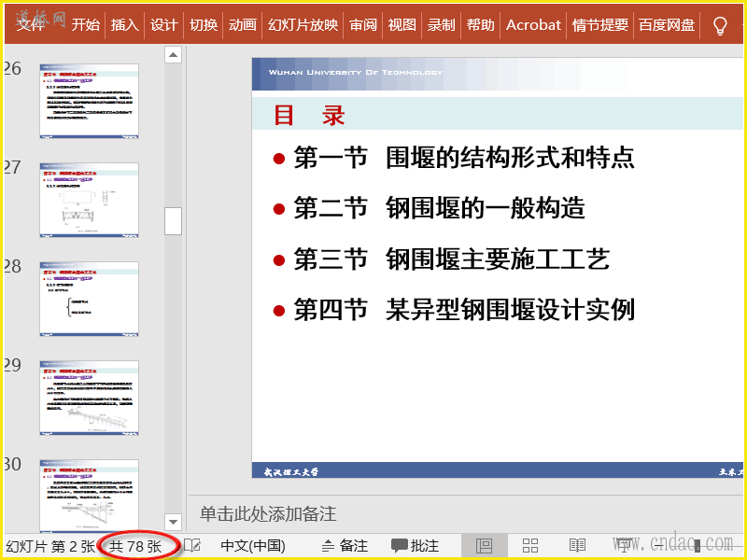Screen dimensions: 747x560
Task: Click the thumbnail pane scroll-up arrow
Action: point(173,55)
